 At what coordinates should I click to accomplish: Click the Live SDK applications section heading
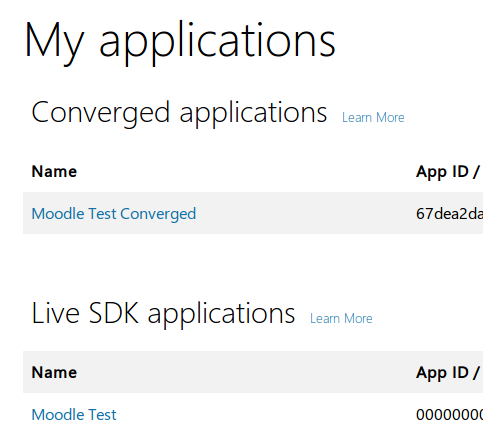pos(163,314)
